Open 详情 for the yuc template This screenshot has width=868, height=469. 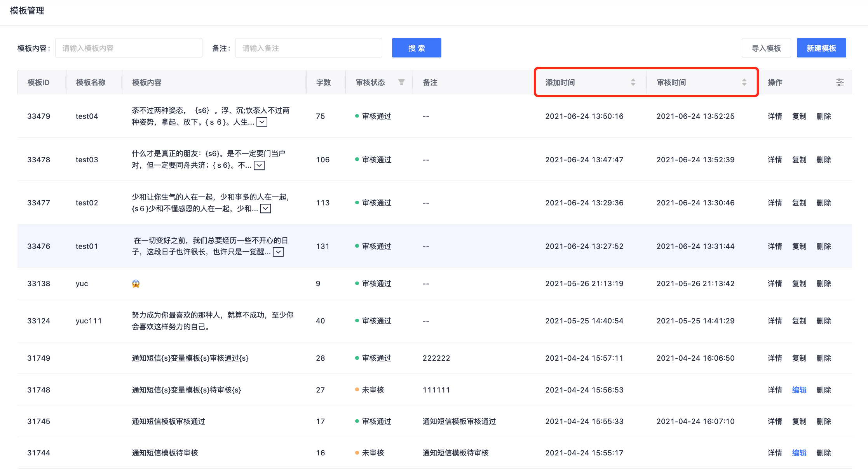[775, 283]
